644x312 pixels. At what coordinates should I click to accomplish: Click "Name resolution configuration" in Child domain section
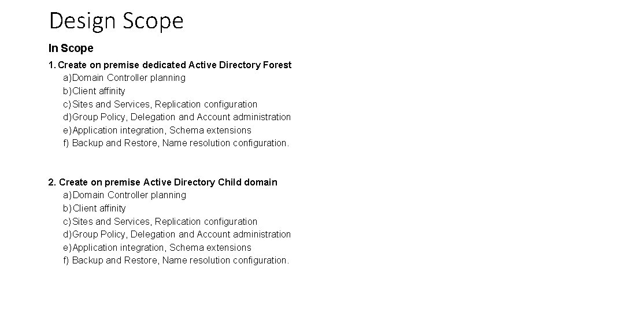(x=225, y=261)
